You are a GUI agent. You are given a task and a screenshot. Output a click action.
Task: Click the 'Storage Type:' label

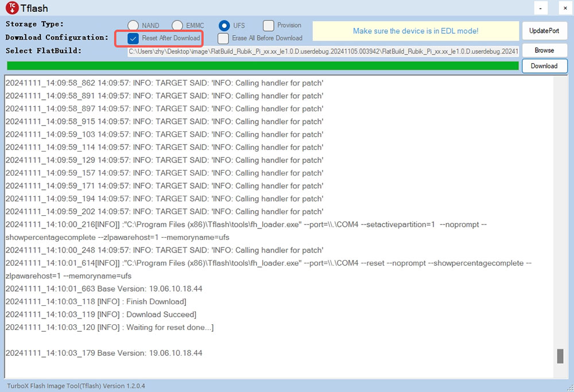click(34, 24)
